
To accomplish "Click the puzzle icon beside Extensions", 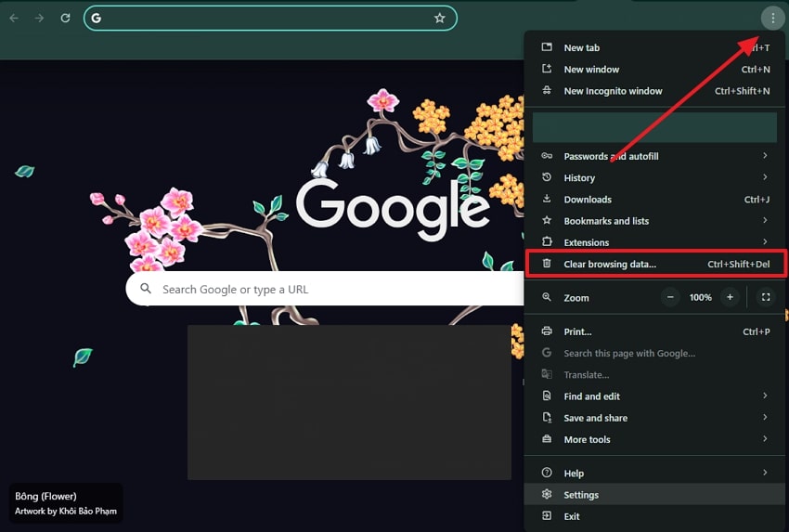I will tap(547, 242).
